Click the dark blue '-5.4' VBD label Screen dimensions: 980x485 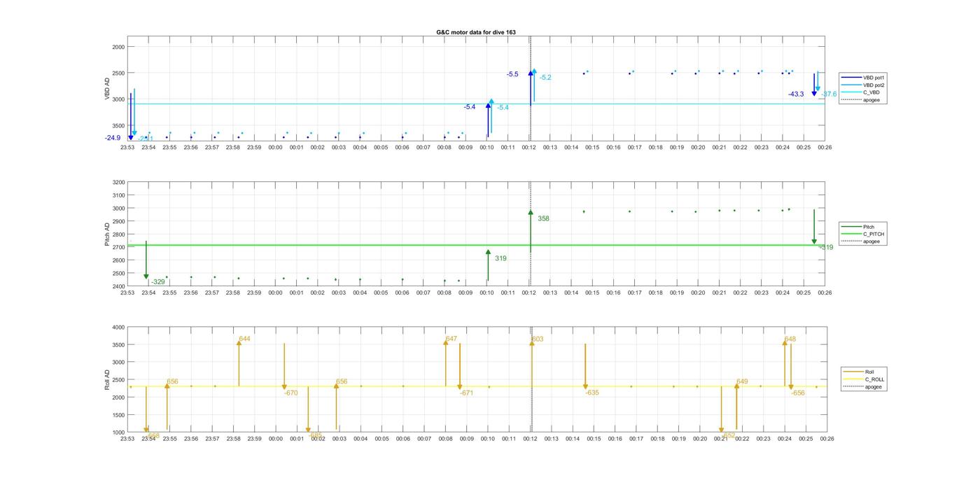coord(469,107)
